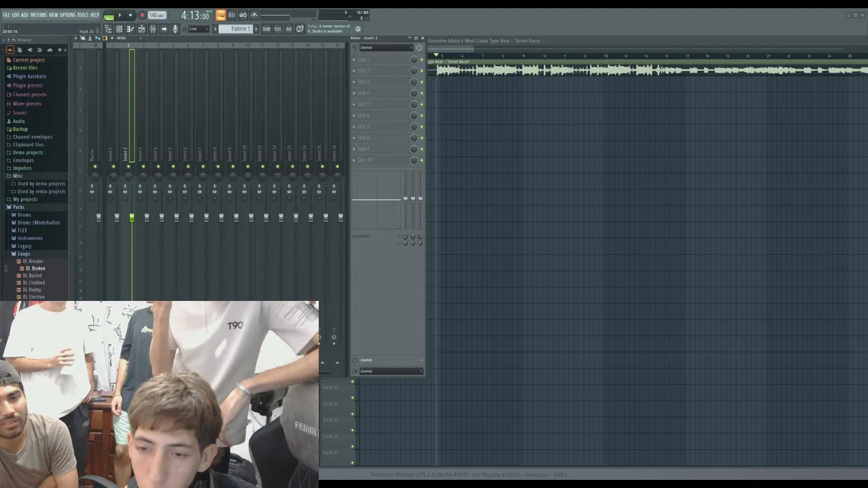Click the Play transport button
Image resolution: width=868 pixels, height=488 pixels.
tap(120, 15)
